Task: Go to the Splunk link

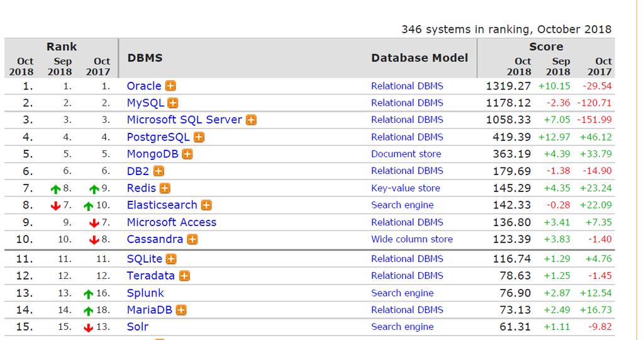Action: coord(145,293)
